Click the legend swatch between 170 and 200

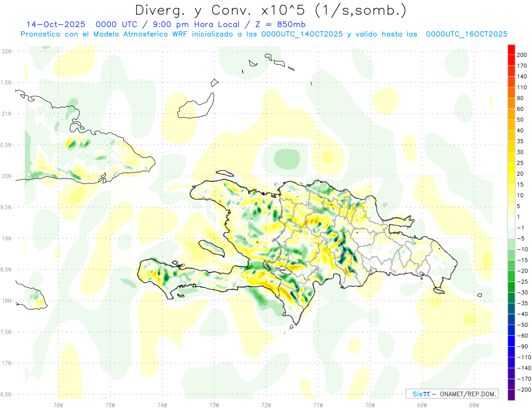pos(512,60)
